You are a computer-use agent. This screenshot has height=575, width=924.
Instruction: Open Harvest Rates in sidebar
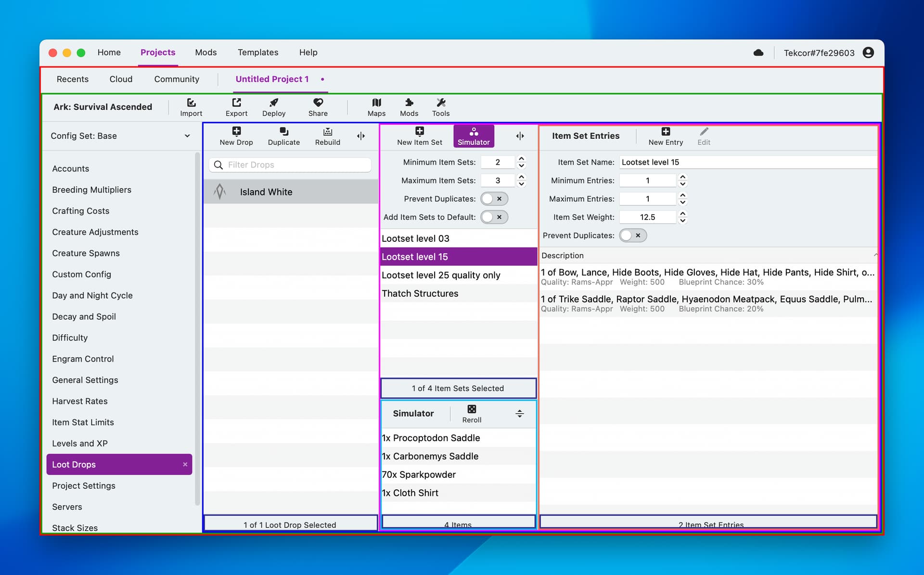80,401
